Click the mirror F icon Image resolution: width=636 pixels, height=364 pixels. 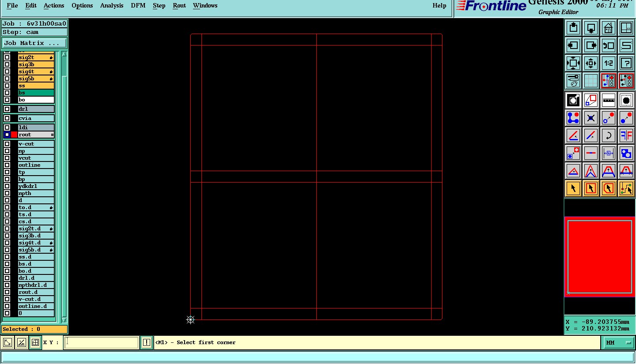tap(626, 135)
